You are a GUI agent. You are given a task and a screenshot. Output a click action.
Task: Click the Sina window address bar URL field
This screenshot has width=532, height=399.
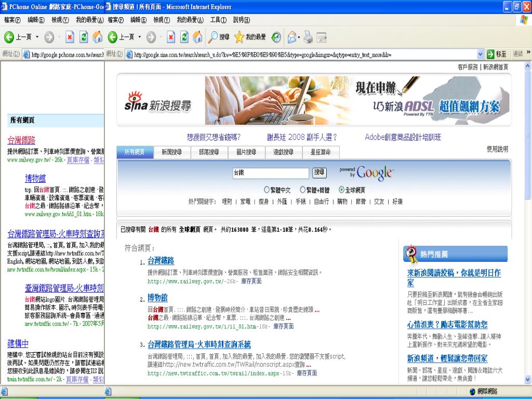tap(304, 54)
